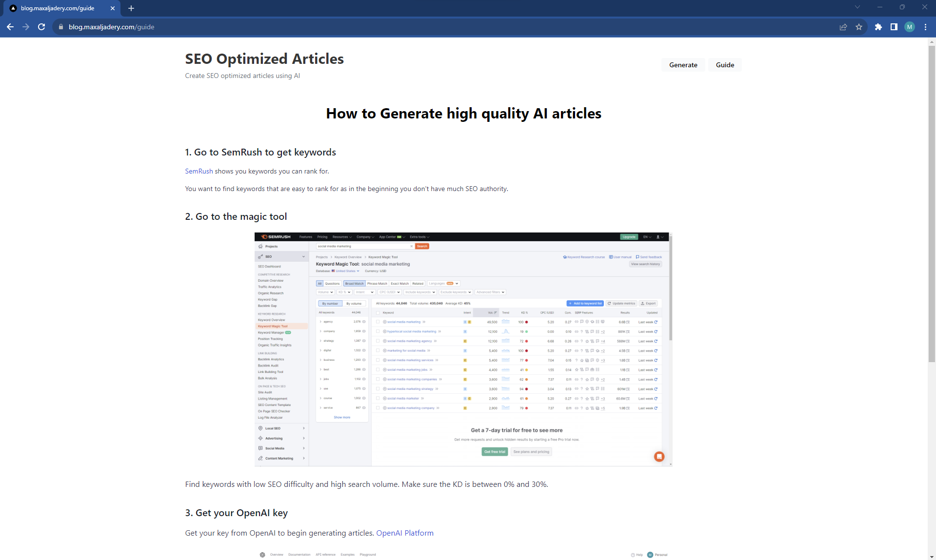Follow the SemRush link
Viewport: 936px width, 560px height.
point(199,171)
